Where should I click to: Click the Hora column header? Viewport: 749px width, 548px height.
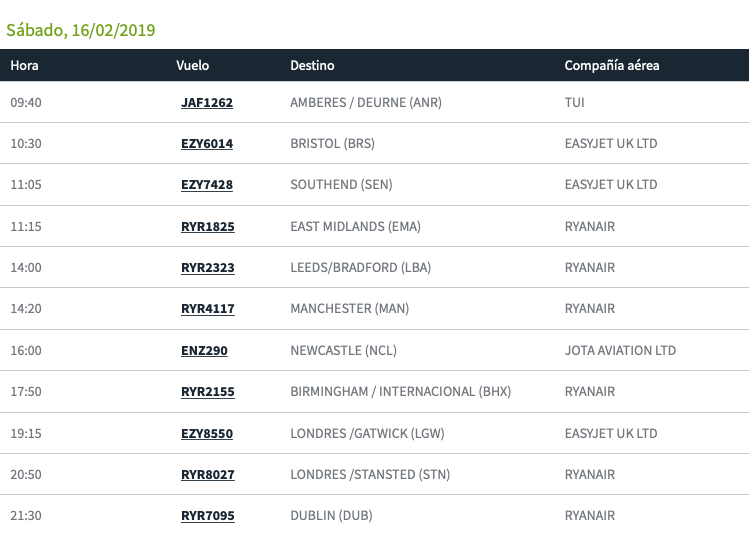(x=25, y=66)
